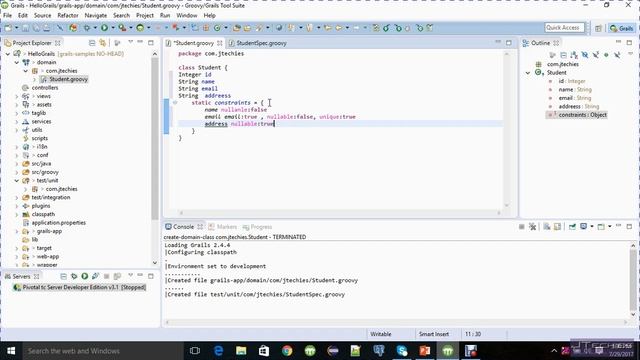Screen dimensions: 640x360
Task: Expand the views folder
Action: click(x=16, y=96)
